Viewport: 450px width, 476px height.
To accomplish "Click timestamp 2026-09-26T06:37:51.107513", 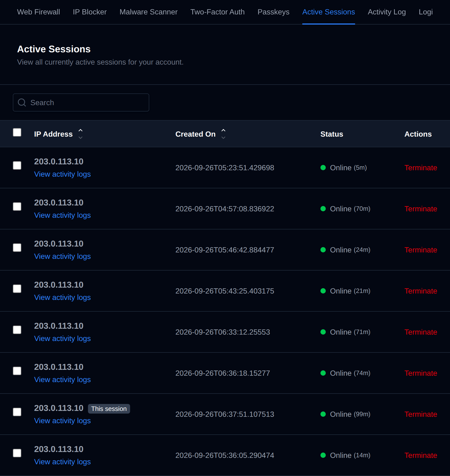I will (225, 414).
